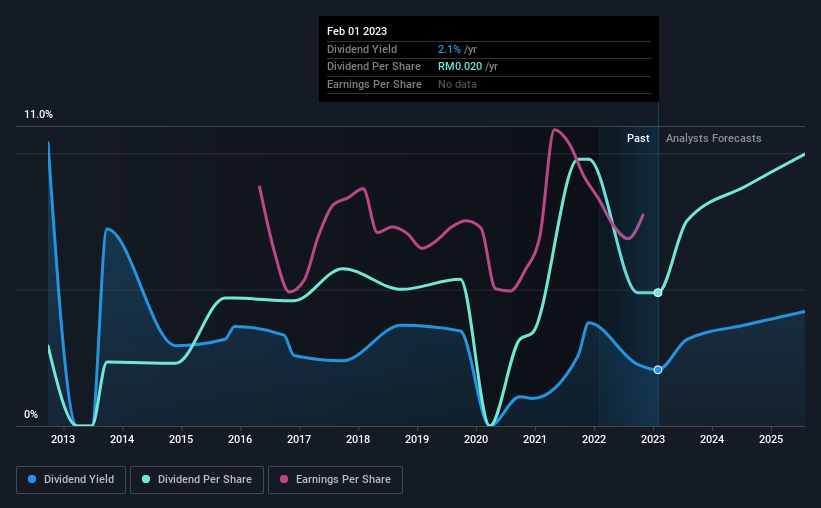Click the 2021 label on the x-axis
Image resolution: width=821 pixels, height=508 pixels.
click(535, 439)
